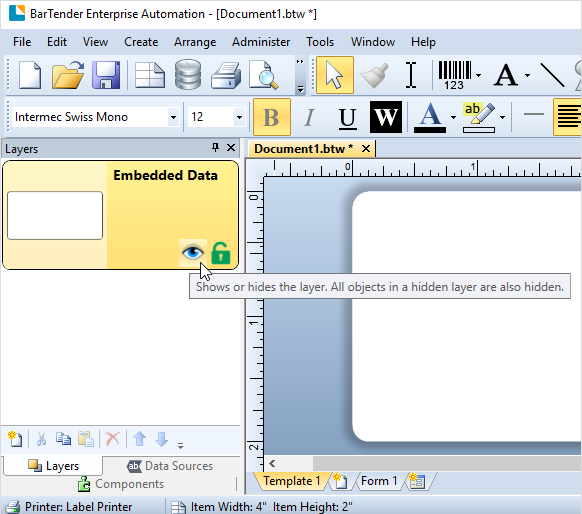This screenshot has width=582, height=514.
Task: Open the Create menu
Action: (x=141, y=42)
